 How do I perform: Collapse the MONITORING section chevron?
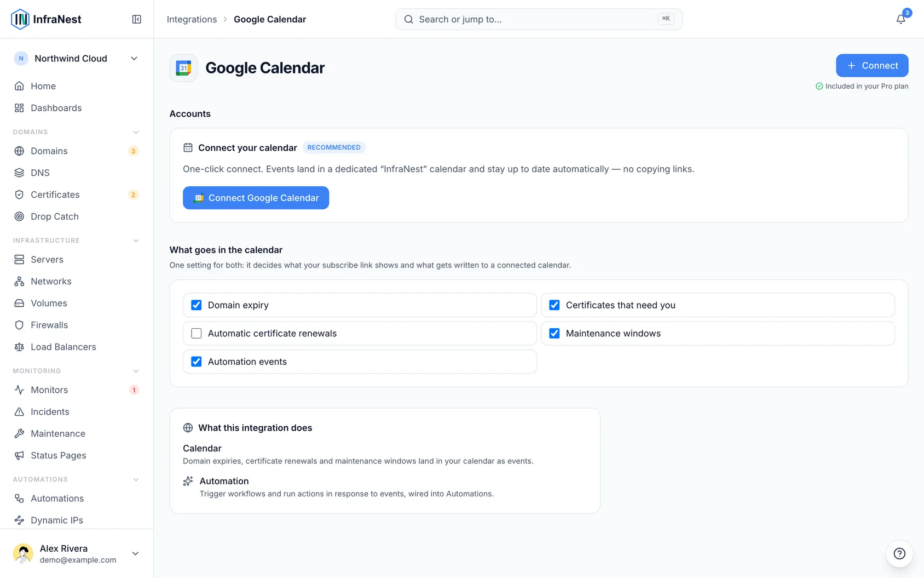136,371
